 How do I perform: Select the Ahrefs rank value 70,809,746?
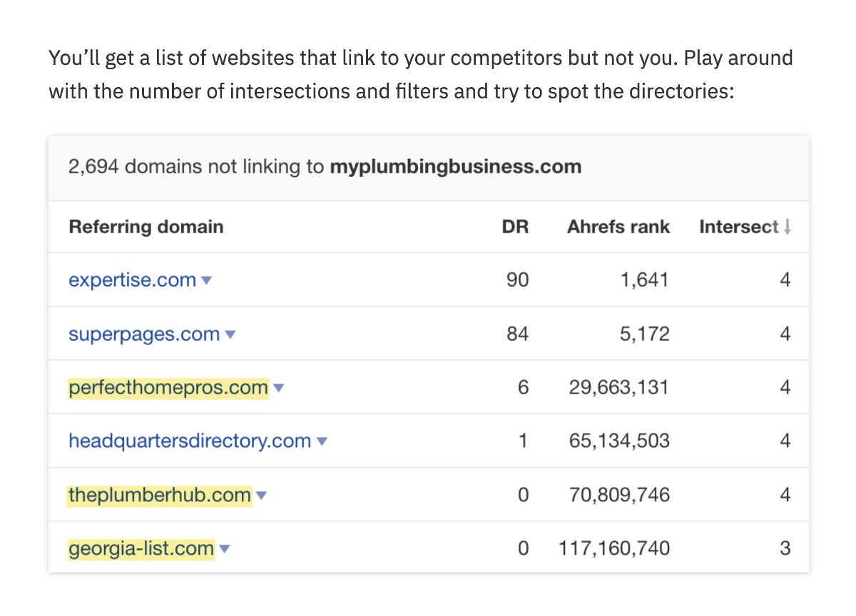coord(619,495)
